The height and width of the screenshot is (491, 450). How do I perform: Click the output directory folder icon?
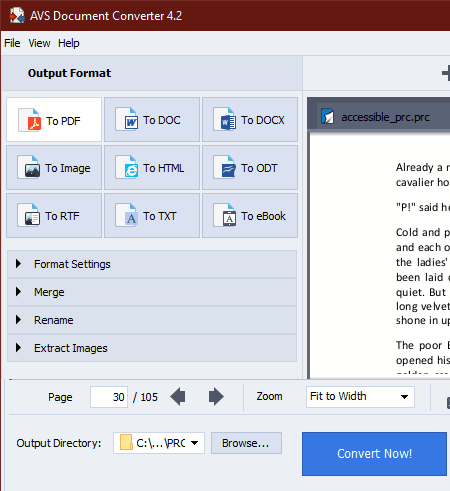(x=126, y=442)
